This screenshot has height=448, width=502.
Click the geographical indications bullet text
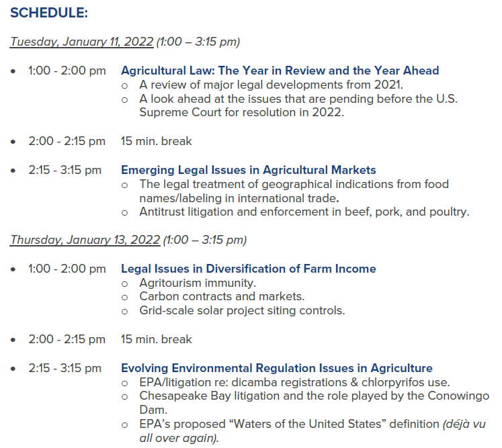pyautogui.click(x=294, y=191)
